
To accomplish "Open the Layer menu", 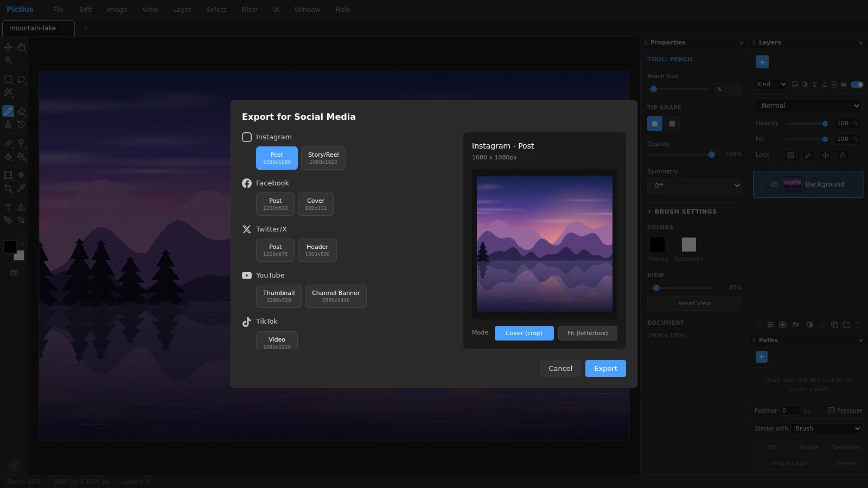I will coord(182,10).
